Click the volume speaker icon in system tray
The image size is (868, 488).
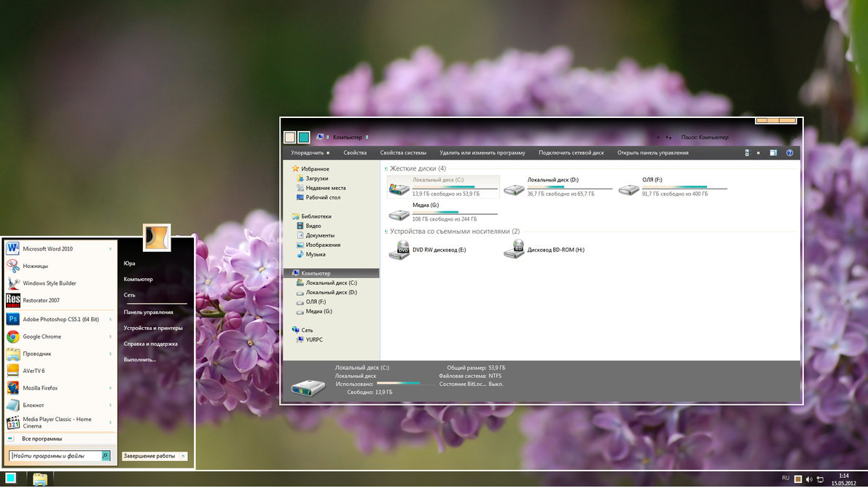(809, 479)
